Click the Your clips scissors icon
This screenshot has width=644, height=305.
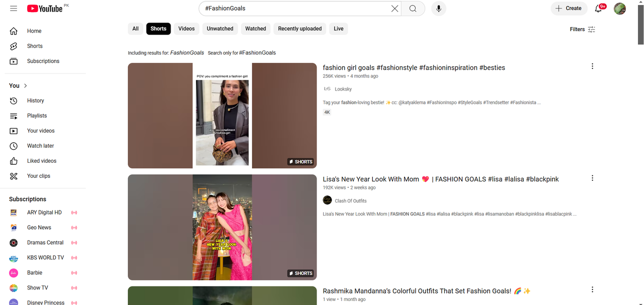pyautogui.click(x=14, y=176)
